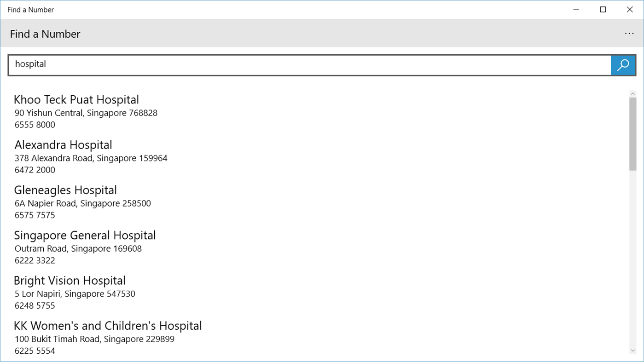Click the phone number 6472 2000

(x=35, y=170)
